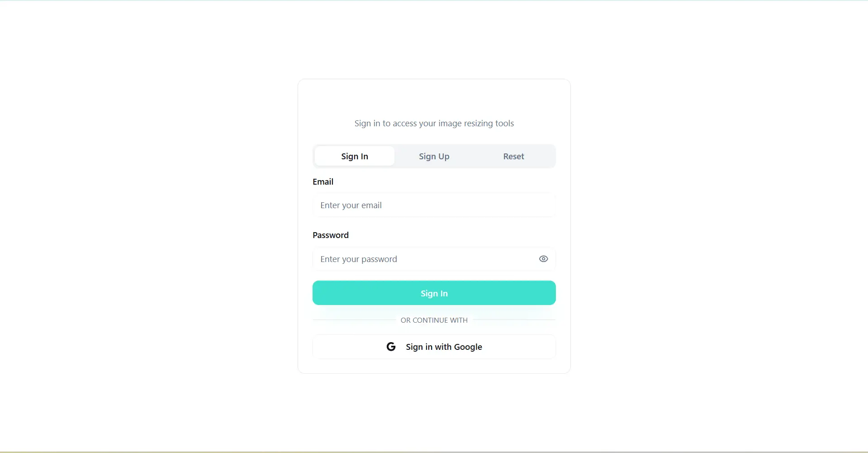Click the Password field label
This screenshot has height=453, width=868.
click(x=331, y=234)
